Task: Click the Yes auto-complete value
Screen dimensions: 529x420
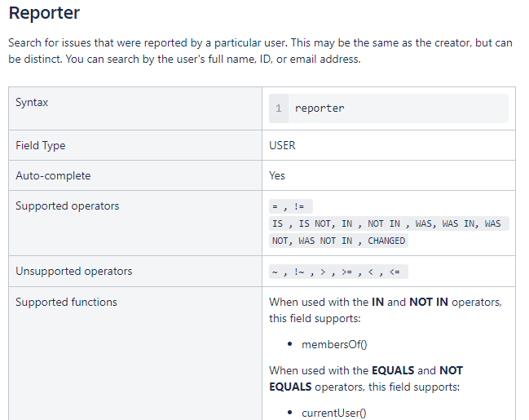Action: pos(277,175)
